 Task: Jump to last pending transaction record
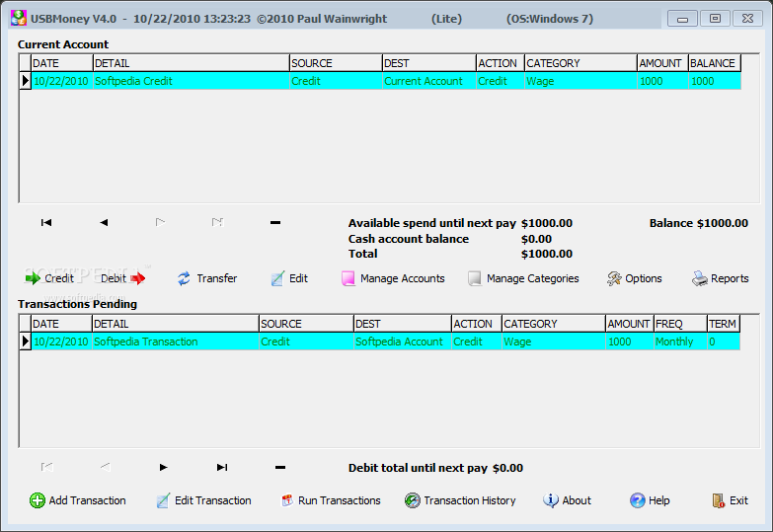click(x=222, y=467)
